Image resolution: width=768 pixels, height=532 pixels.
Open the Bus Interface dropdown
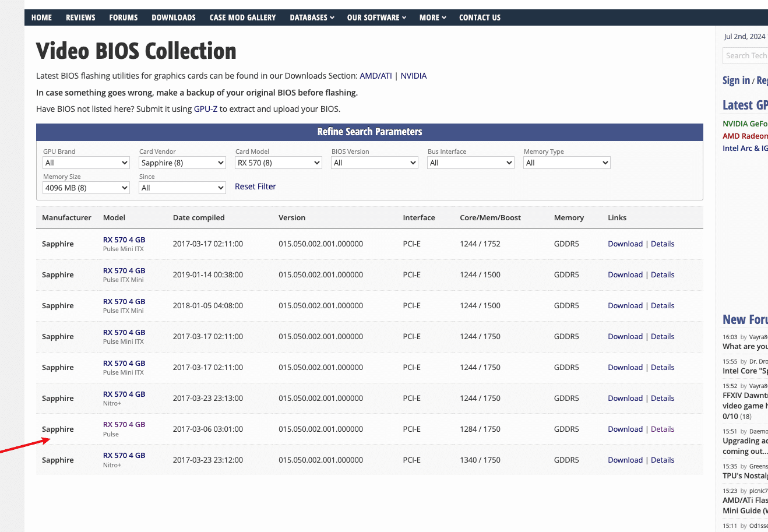[470, 163]
